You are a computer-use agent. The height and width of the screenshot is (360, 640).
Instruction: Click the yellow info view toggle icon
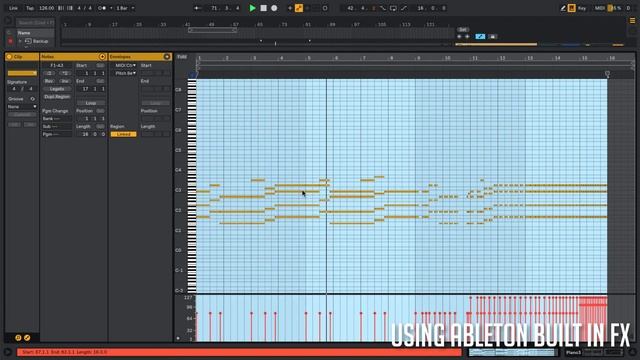[18, 338]
